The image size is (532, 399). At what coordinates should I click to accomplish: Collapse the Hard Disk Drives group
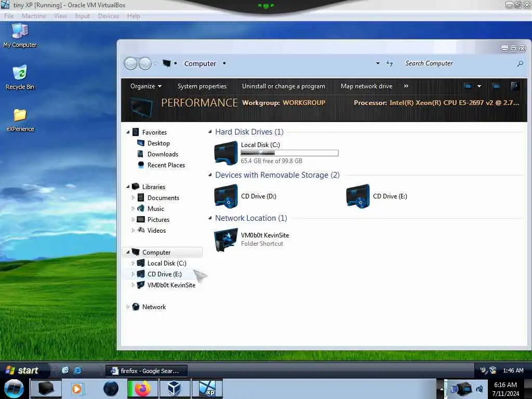210,131
